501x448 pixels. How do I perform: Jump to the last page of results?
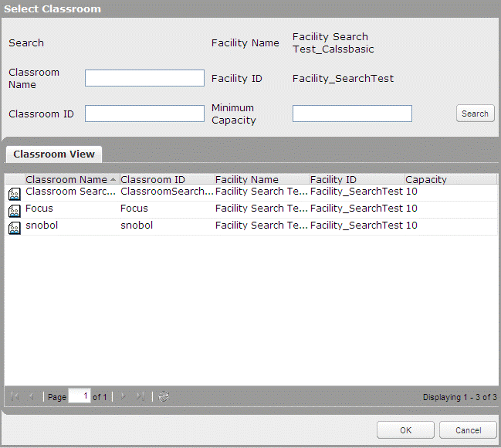click(x=140, y=396)
